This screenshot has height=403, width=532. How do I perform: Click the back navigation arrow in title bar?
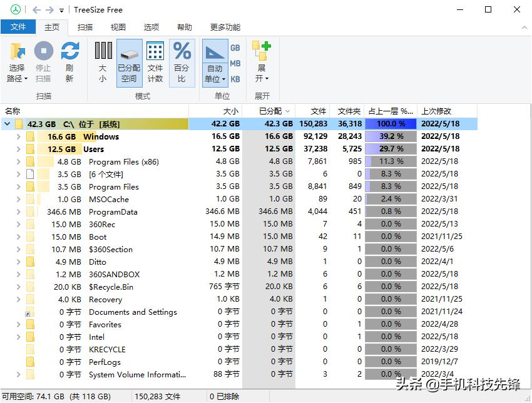tap(36, 10)
